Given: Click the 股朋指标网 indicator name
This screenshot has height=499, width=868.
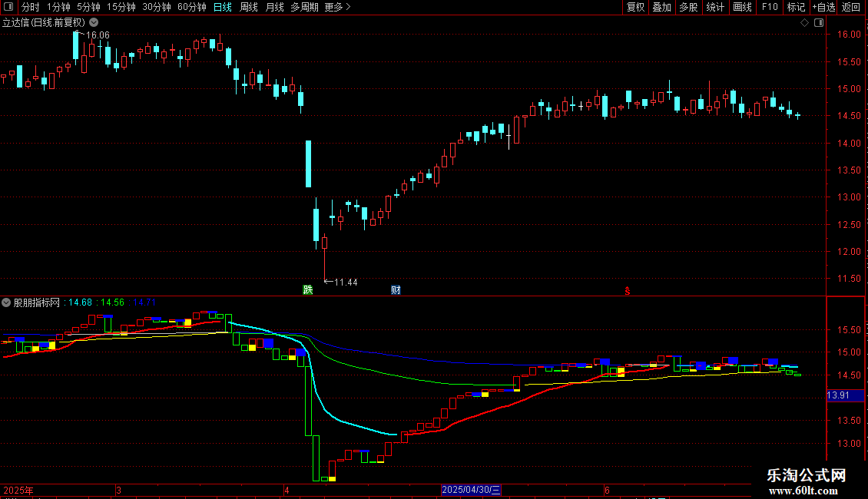Looking at the screenshot, I should click(x=37, y=302).
